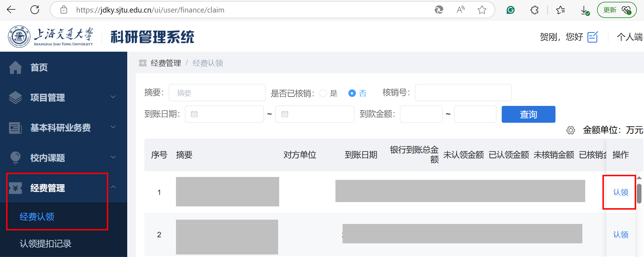
Task: Click the edit profile icon beside greeting
Action: [x=592, y=37]
